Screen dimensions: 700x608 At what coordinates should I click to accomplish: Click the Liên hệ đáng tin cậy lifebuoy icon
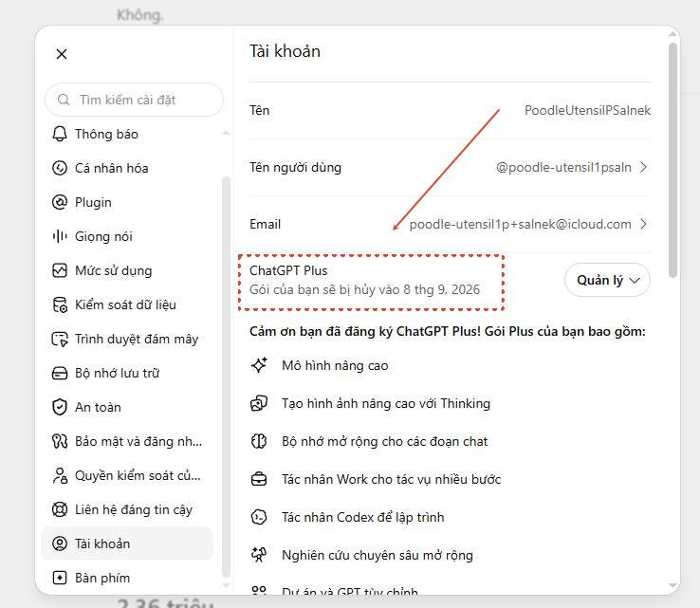pyautogui.click(x=60, y=509)
